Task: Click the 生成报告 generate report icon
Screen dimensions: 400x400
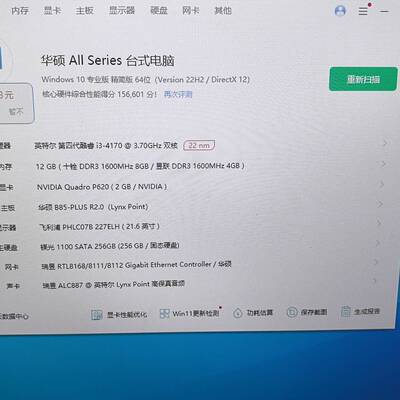Action: pos(346,311)
